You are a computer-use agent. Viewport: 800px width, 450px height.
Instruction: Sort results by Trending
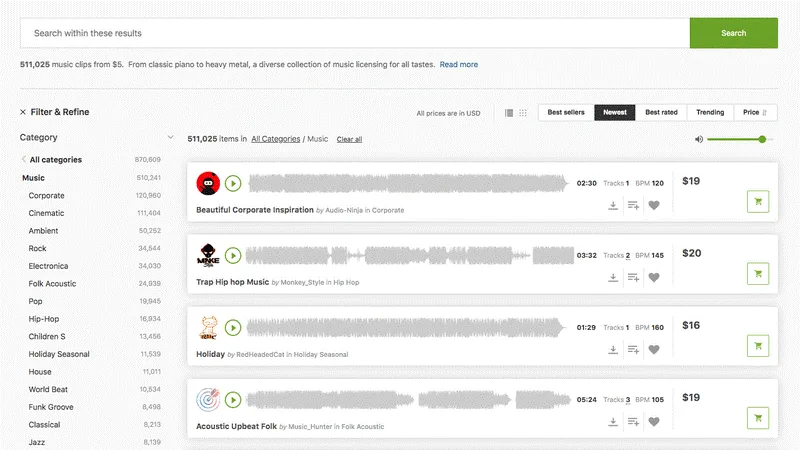tap(710, 113)
